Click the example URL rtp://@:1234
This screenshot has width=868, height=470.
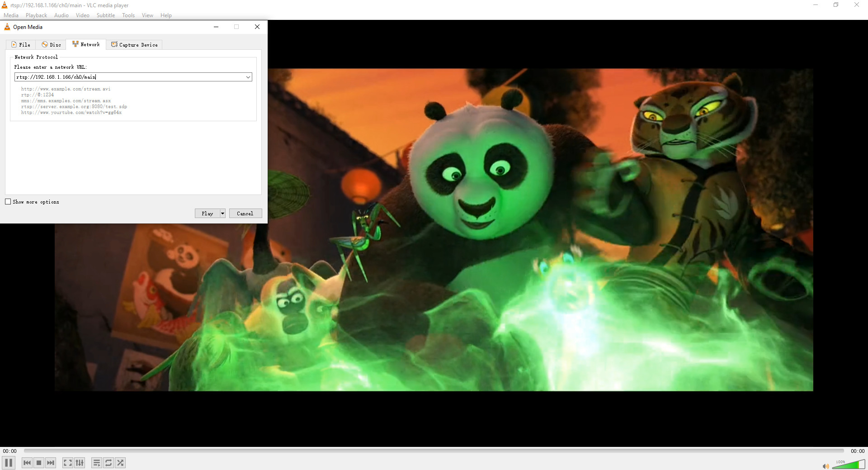coord(38,95)
